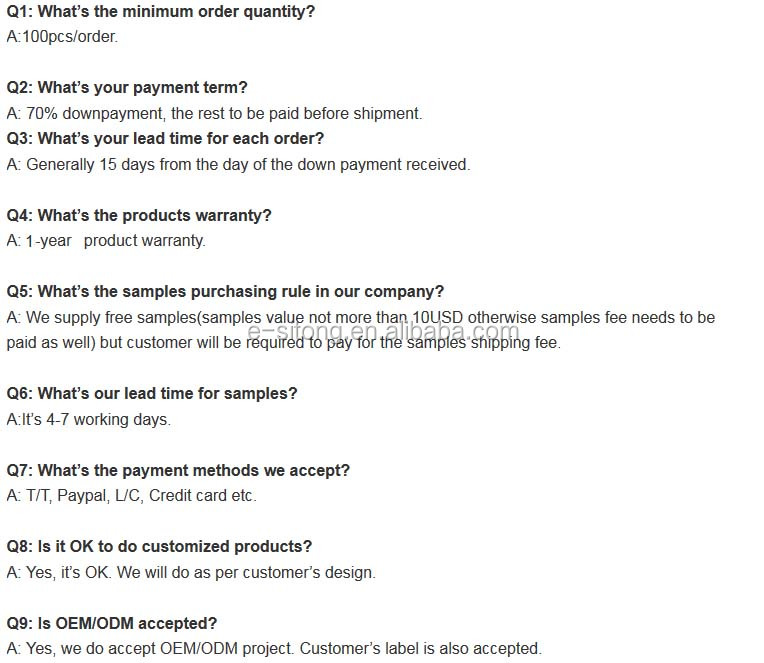Click the samples shipping fee answer line
Screen dimensions: 764x663
[x=284, y=343]
